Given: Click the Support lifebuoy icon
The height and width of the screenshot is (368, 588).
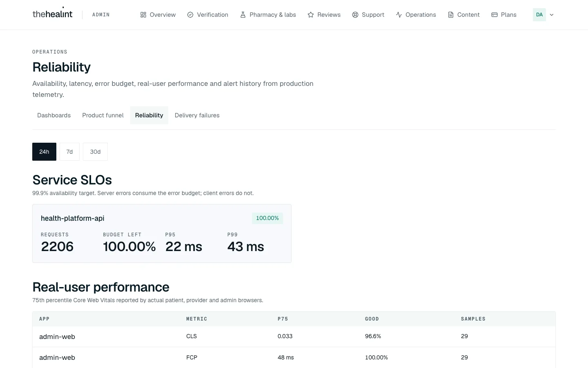Looking at the screenshot, I should (355, 15).
